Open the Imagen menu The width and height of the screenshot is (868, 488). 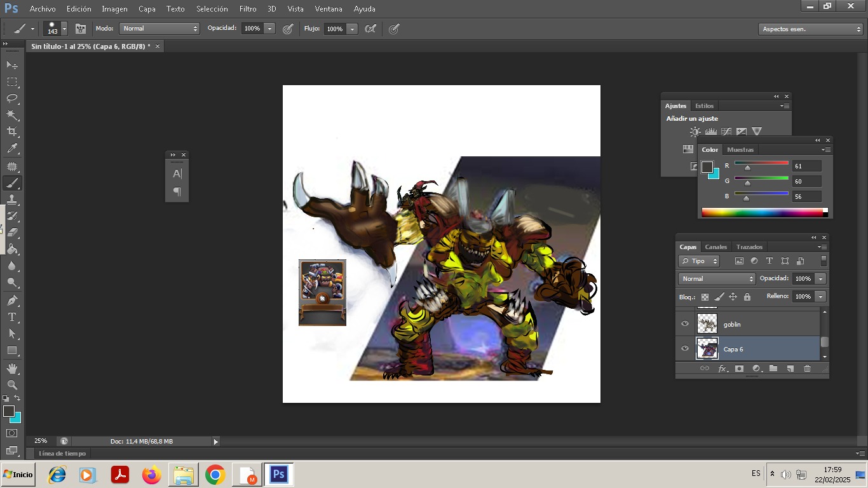(114, 9)
